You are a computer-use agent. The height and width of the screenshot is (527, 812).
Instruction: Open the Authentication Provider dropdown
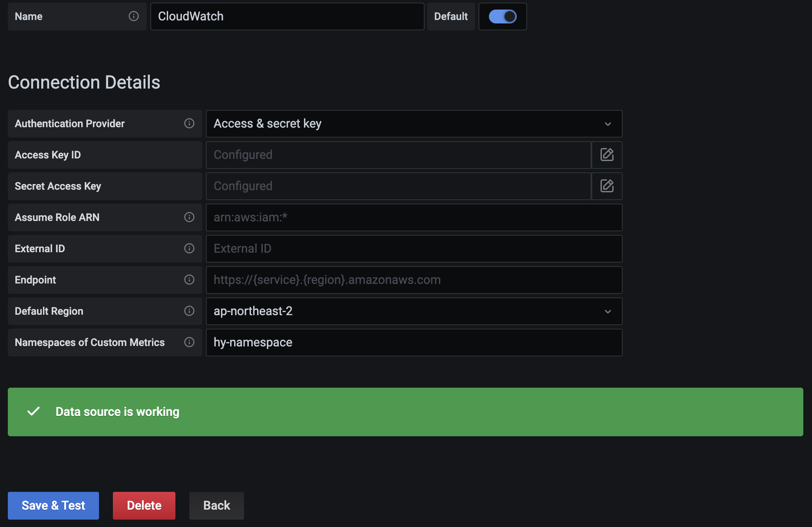pos(414,124)
